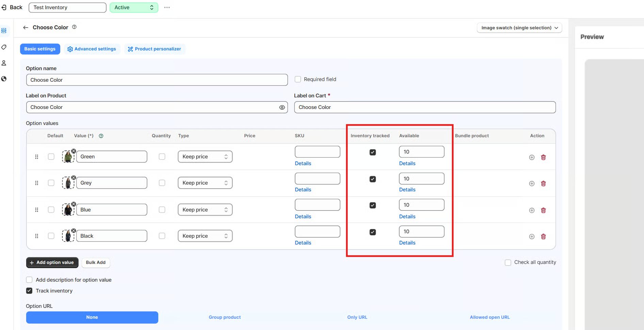Click the Value column help icon
The width and height of the screenshot is (644, 330).
coord(101,136)
